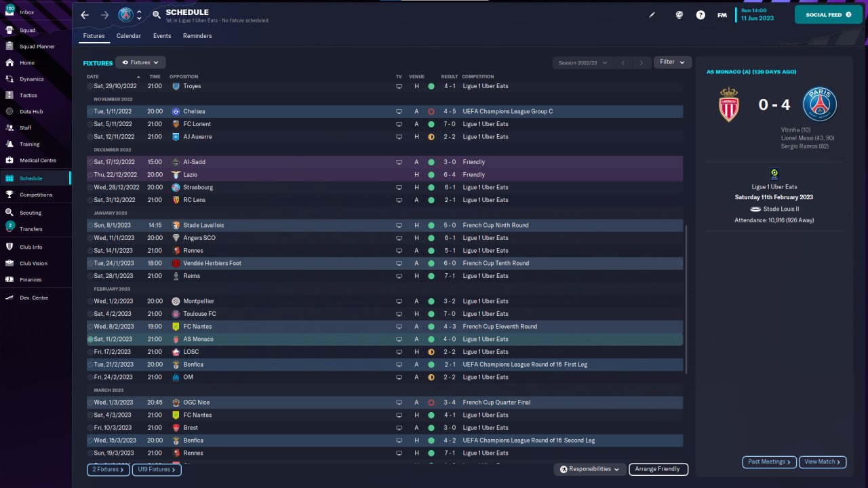Switch to the Events tab
Viewport: 868px width, 488px height.
tap(162, 36)
